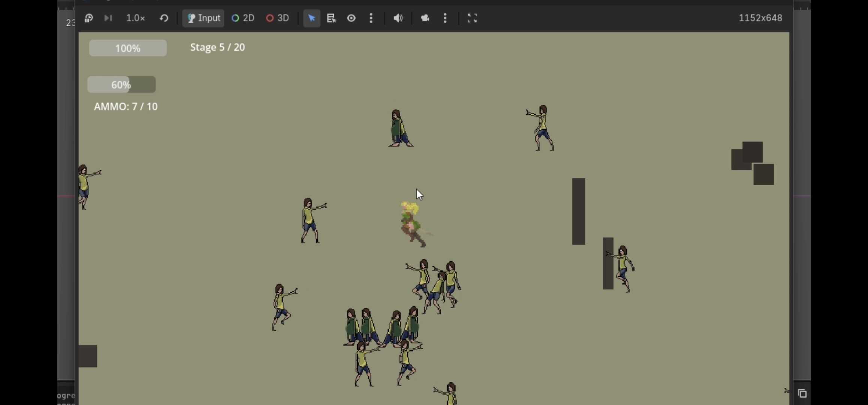Choose the list select mode icon
This screenshot has height=405, width=868.
(331, 18)
